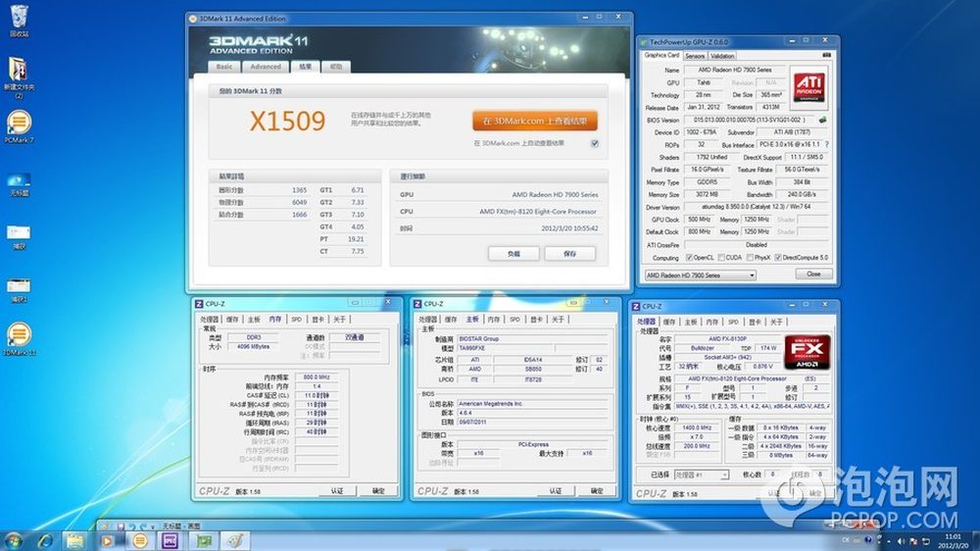Open the 显卡 tab in middle CPU-Z window
The width and height of the screenshot is (980, 551).
click(x=536, y=320)
